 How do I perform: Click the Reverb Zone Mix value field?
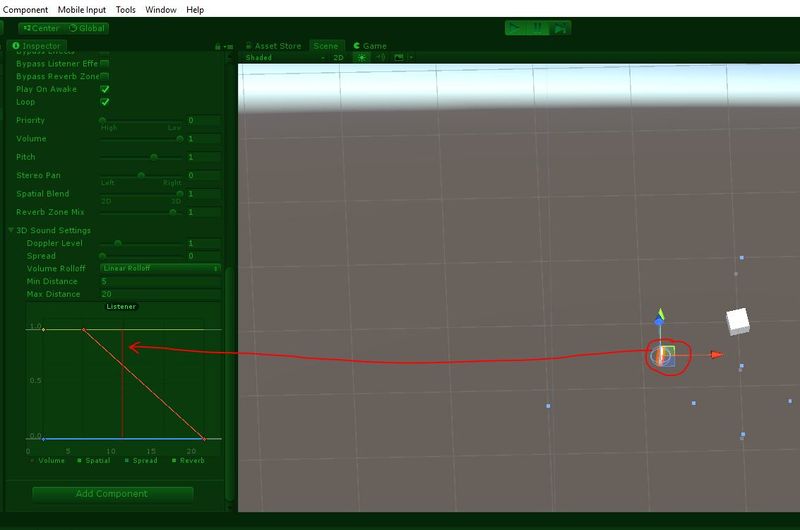[x=204, y=212]
